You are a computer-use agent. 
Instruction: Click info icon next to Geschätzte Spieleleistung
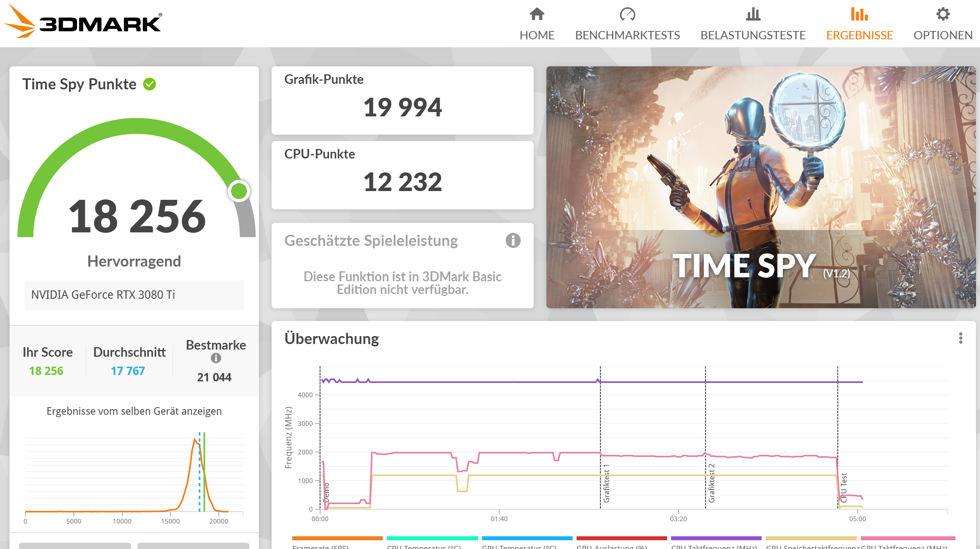tap(513, 240)
